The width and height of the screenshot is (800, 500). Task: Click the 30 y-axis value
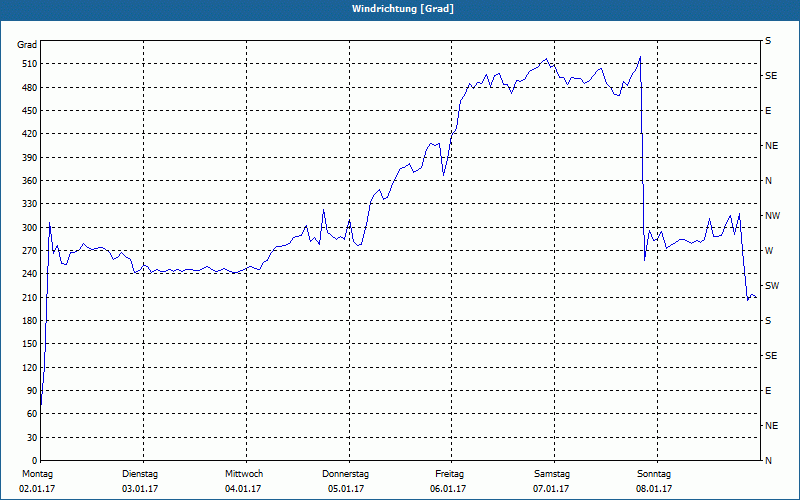(x=32, y=438)
